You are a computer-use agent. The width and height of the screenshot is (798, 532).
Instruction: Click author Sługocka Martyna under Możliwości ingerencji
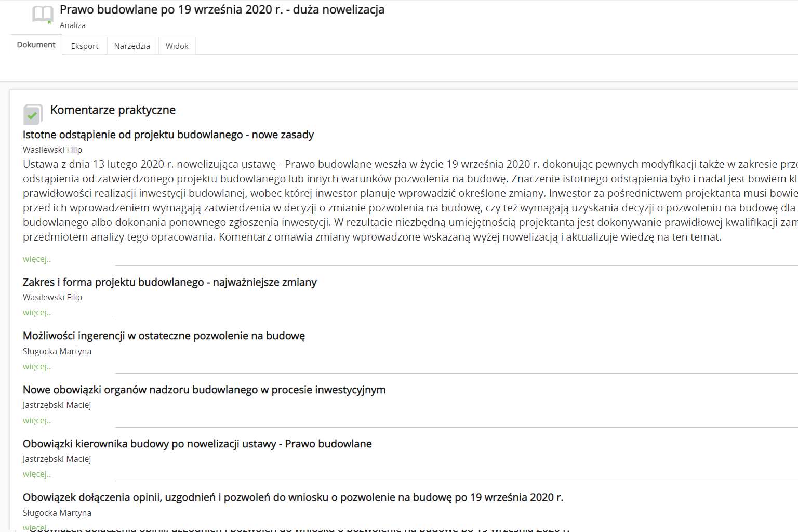57,351
